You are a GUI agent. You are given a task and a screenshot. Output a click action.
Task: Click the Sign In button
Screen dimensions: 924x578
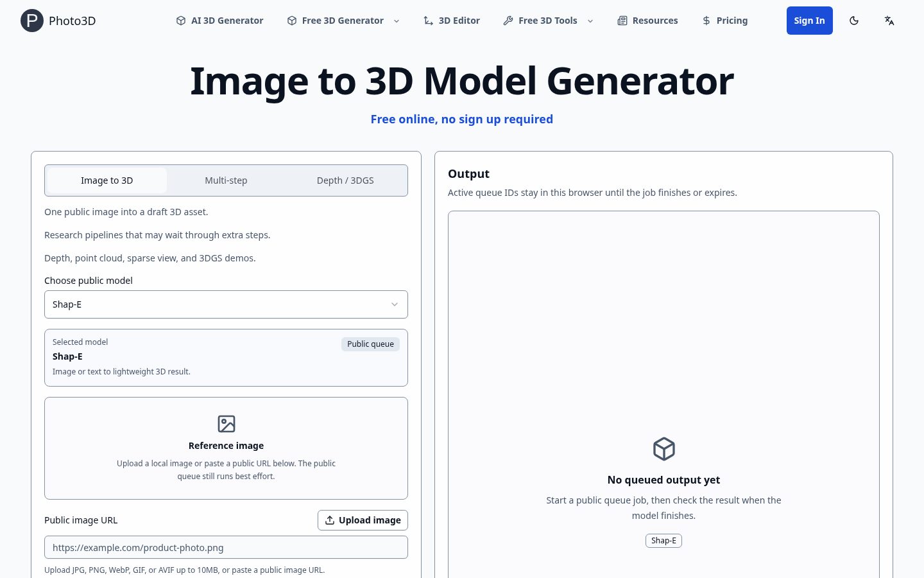point(810,21)
